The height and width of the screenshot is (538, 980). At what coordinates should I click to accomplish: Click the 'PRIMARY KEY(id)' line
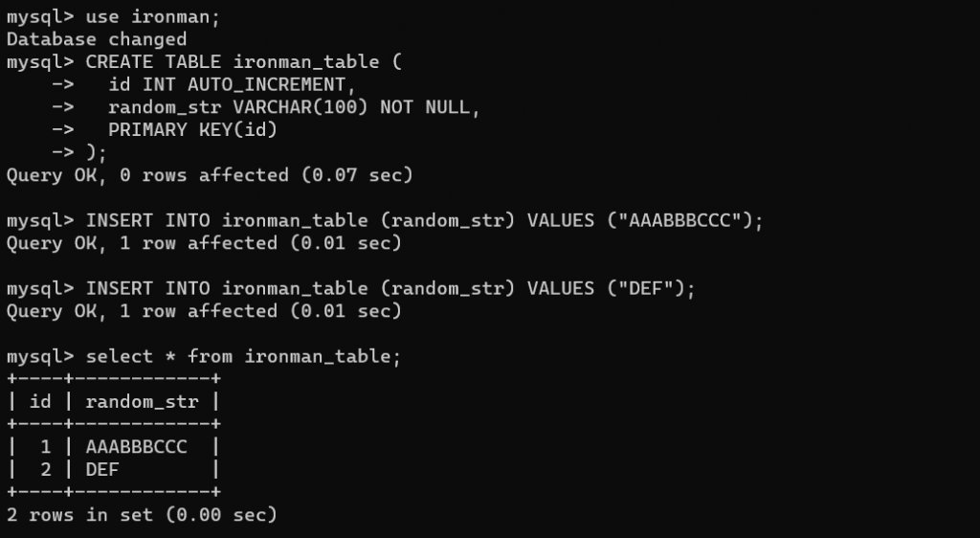[192, 129]
